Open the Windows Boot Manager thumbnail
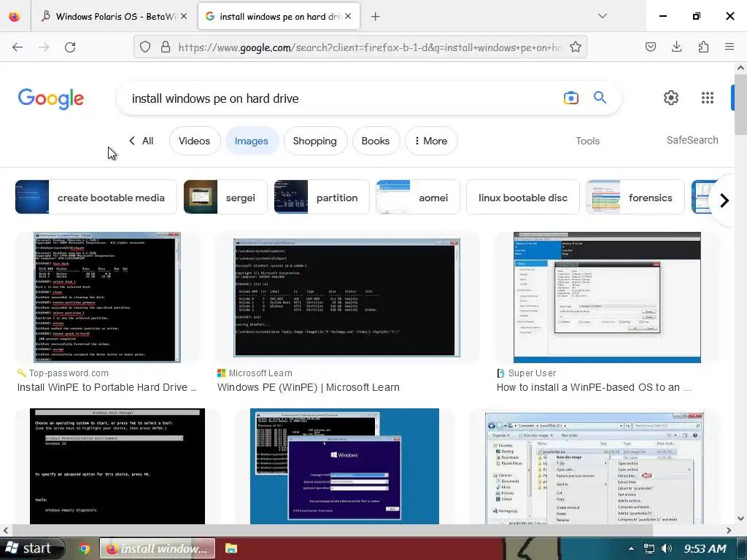Image resolution: width=747 pixels, height=560 pixels. (x=117, y=466)
